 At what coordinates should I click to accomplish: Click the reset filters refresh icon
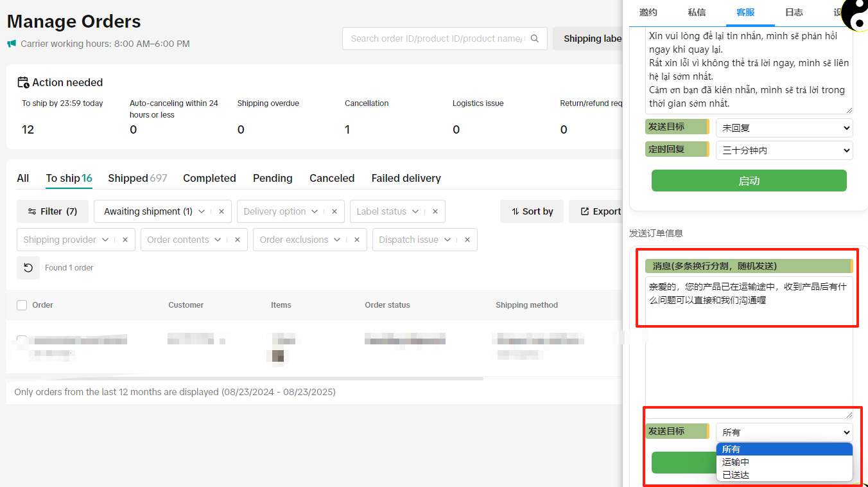pos(28,268)
